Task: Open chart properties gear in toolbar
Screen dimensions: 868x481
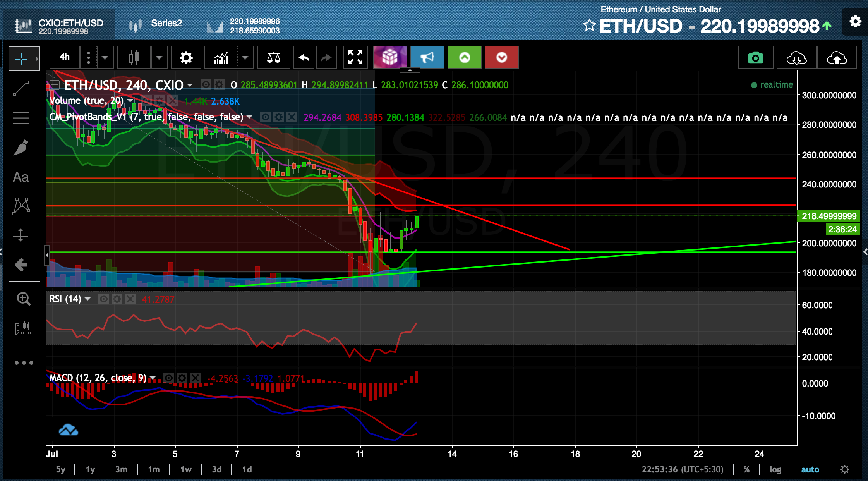Action: point(186,58)
